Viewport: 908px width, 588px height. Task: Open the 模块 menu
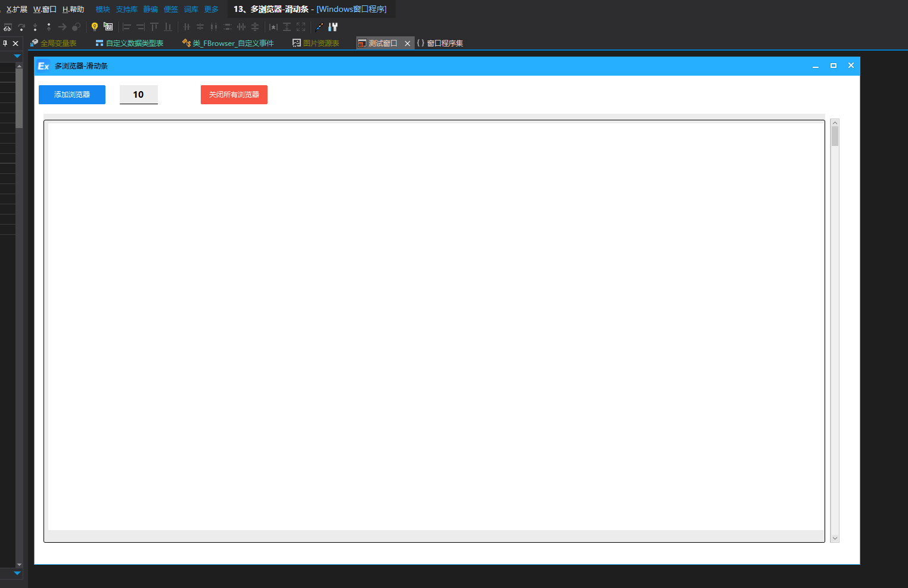(x=102, y=10)
